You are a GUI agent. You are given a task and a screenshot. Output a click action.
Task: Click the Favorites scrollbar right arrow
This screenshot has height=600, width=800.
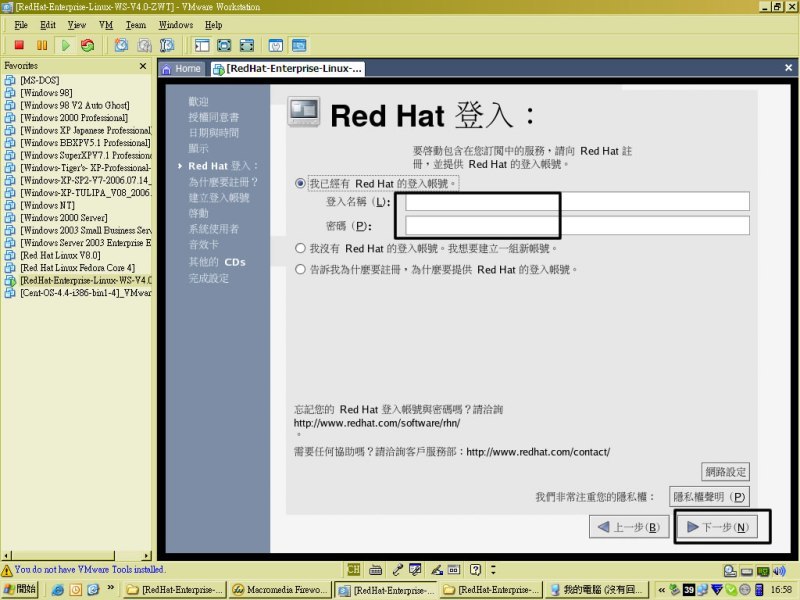(147, 556)
